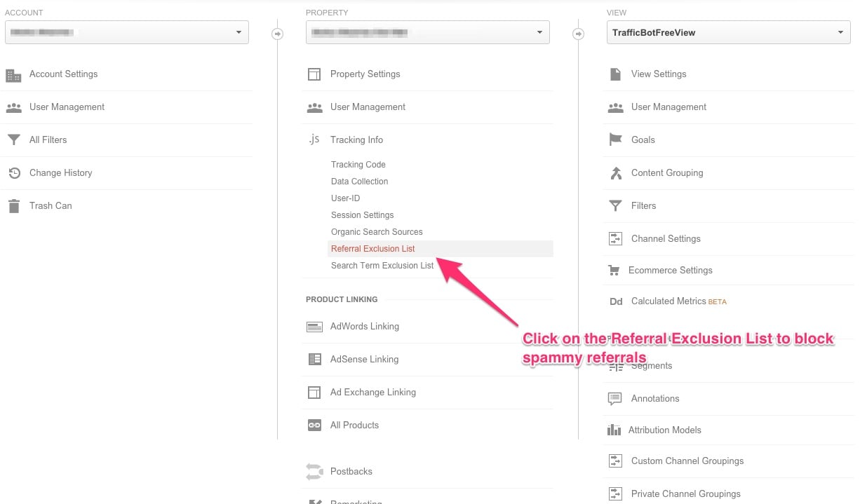Click the Account Settings building icon
Viewport: 860px width, 504px height.
13,75
